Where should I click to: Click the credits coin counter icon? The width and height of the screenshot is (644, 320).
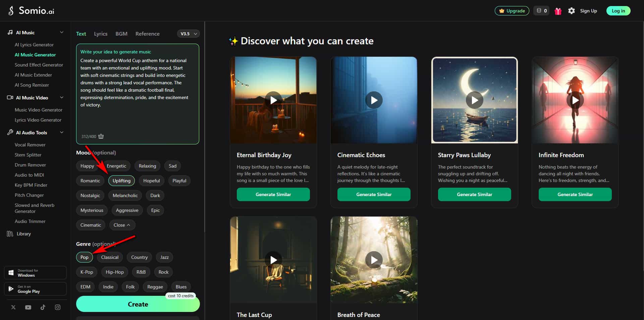[539, 11]
